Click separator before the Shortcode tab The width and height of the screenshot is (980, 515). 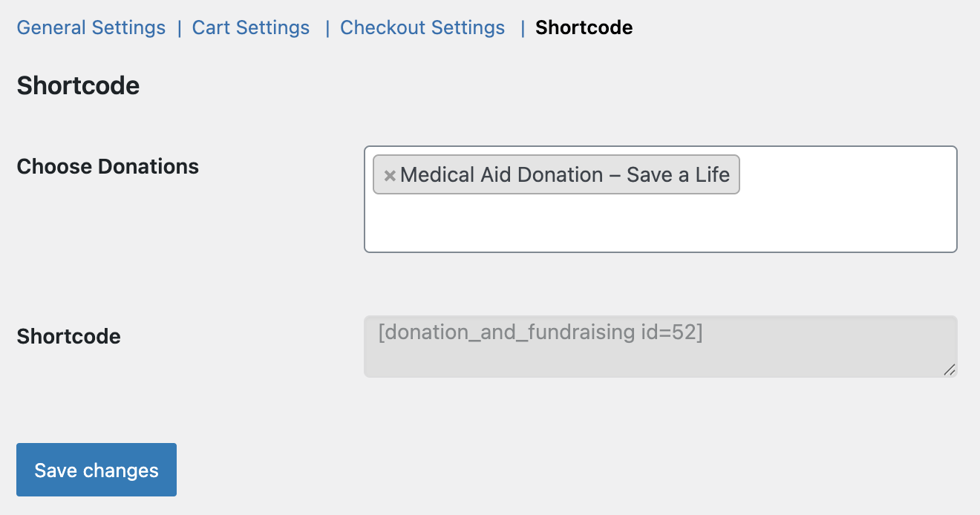523,28
